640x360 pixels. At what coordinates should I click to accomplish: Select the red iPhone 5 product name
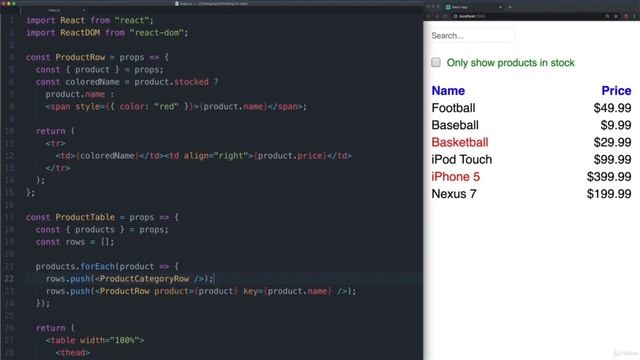coord(456,176)
